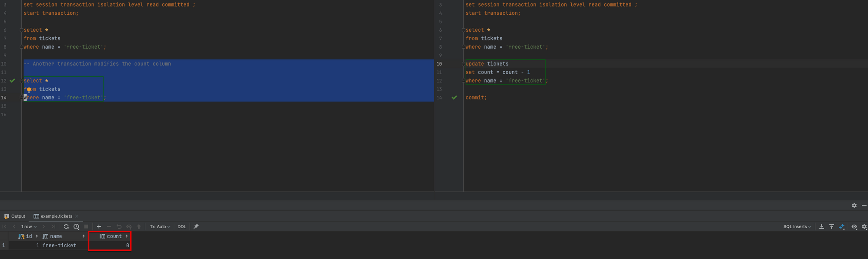Pin the example.tickets result tab
This screenshot has width=868, height=259.
point(196,226)
